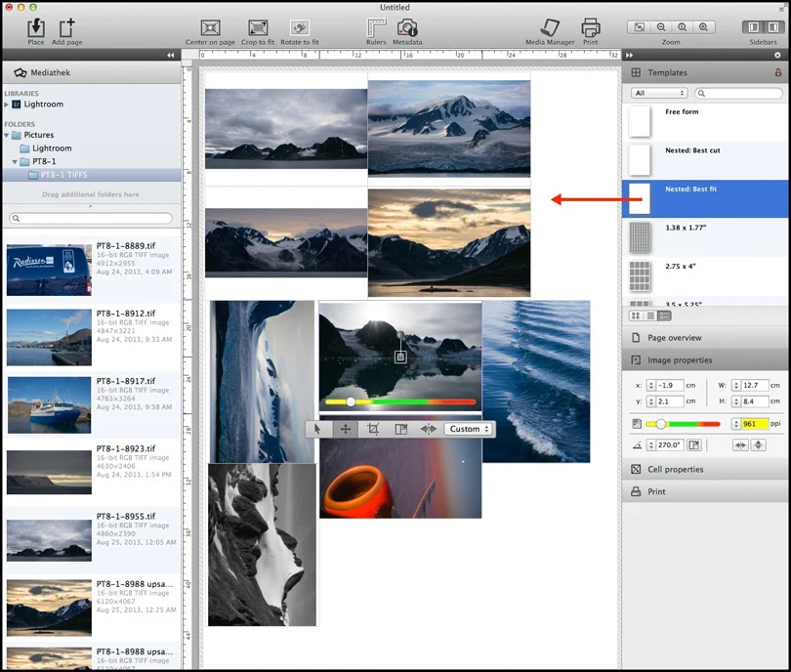
Task: Click the Templates search field
Action: (x=738, y=93)
